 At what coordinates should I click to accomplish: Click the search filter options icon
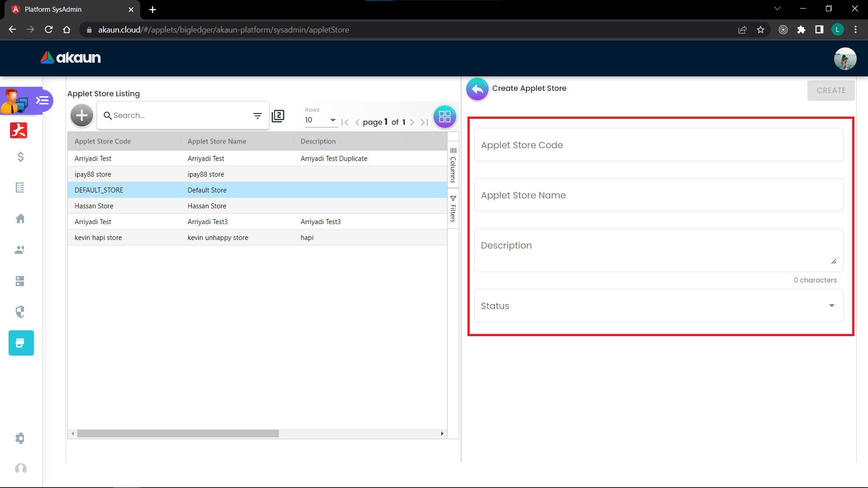[257, 116]
